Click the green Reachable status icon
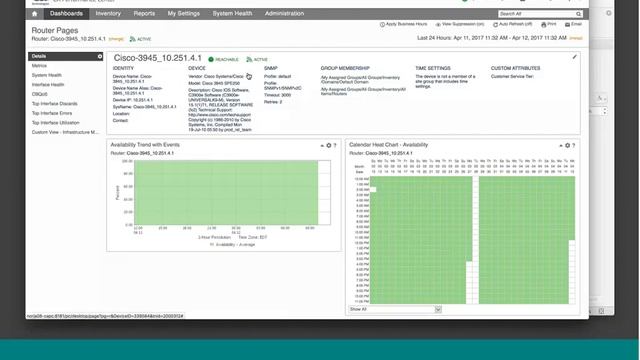Image resolution: width=640 pixels, height=360 pixels. (211, 60)
